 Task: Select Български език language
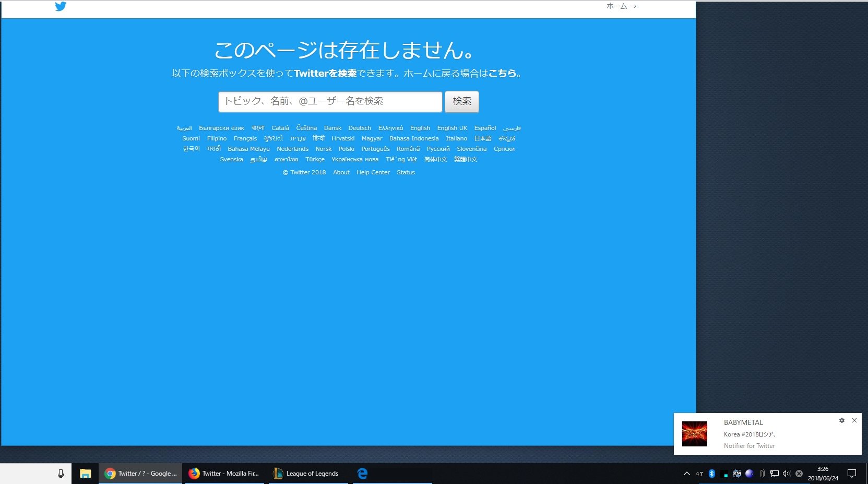click(x=221, y=128)
